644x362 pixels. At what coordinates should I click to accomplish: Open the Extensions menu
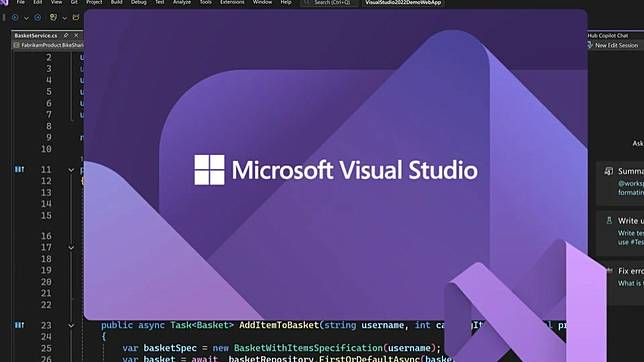pyautogui.click(x=232, y=2)
